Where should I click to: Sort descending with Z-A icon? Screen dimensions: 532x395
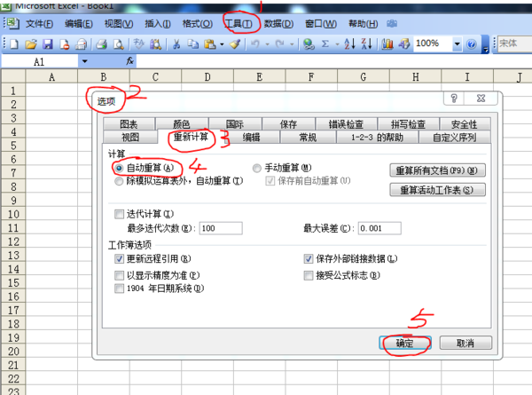[x=367, y=43]
